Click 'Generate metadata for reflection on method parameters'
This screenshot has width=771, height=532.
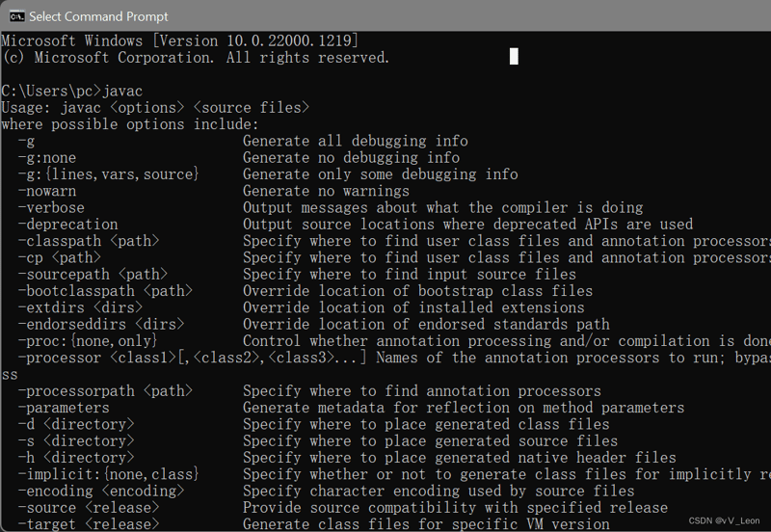point(464,408)
